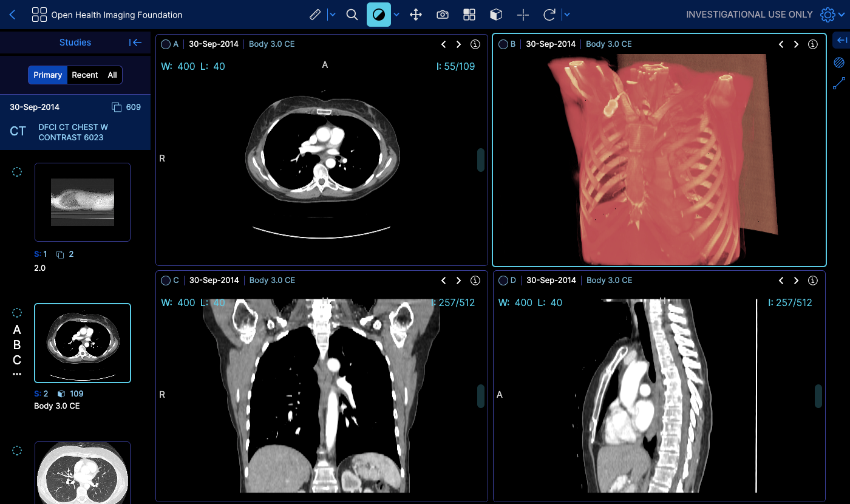
Task: Select the series 1 scout thumbnail
Action: (83, 202)
